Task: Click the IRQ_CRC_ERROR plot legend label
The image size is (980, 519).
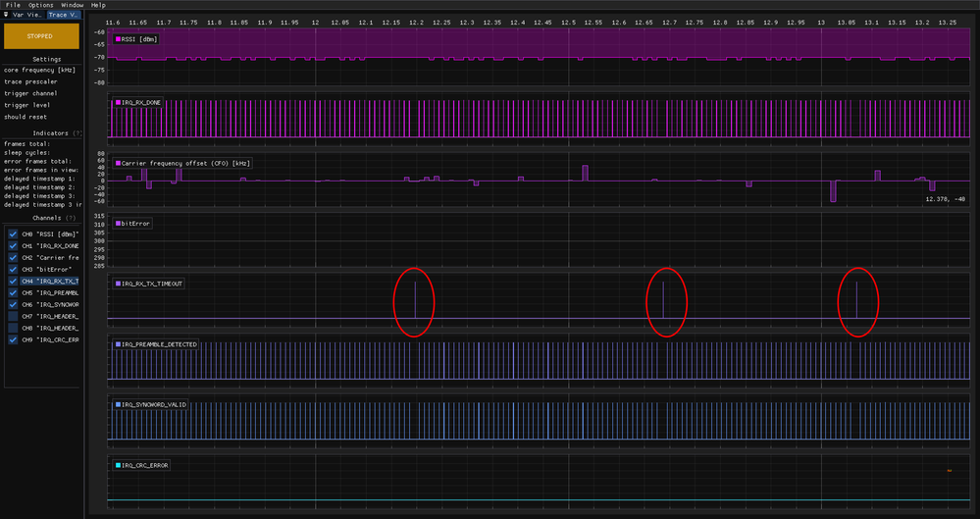Action: pyautogui.click(x=145, y=466)
